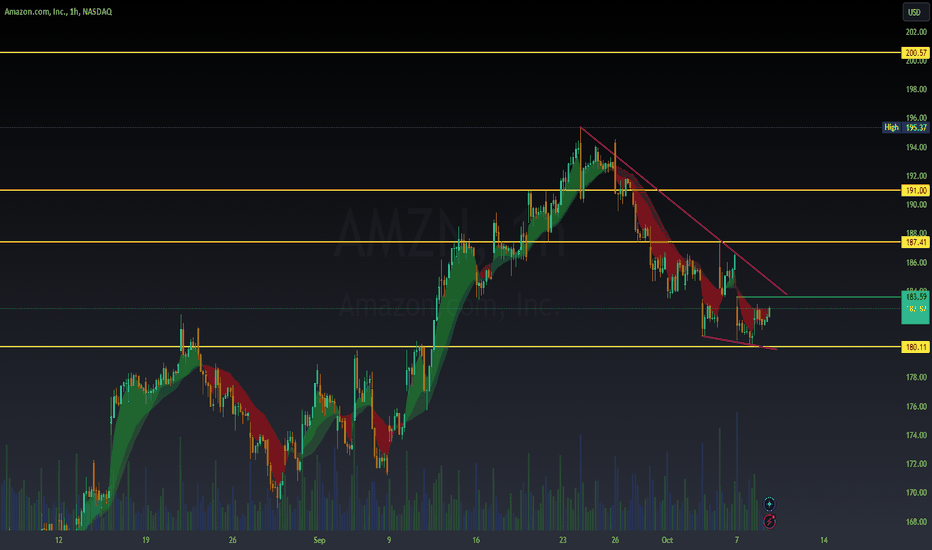Click the 192.00 price scale value
932x550 pixels.
[916, 175]
